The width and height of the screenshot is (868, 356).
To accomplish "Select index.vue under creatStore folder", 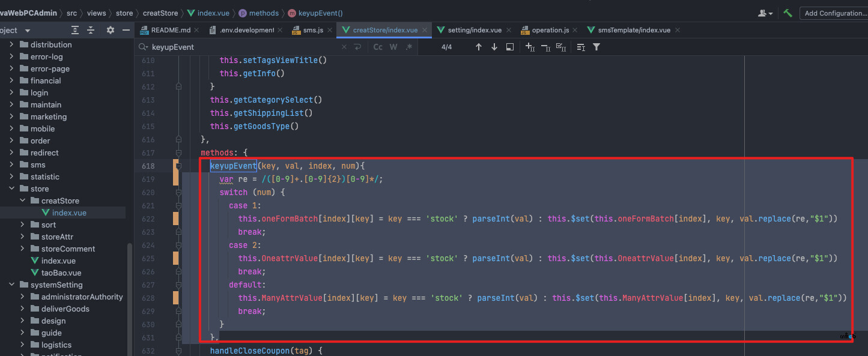I will (69, 213).
